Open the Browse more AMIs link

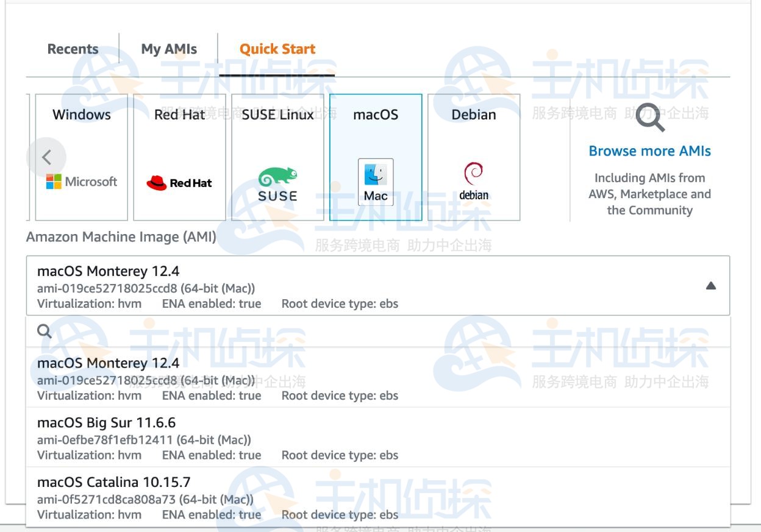point(649,151)
